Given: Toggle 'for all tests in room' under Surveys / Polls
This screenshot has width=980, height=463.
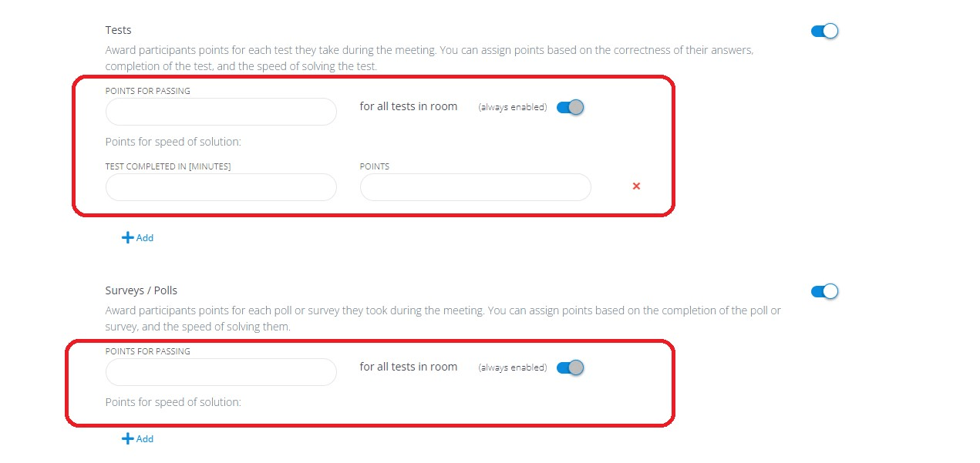Looking at the screenshot, I should (570, 367).
